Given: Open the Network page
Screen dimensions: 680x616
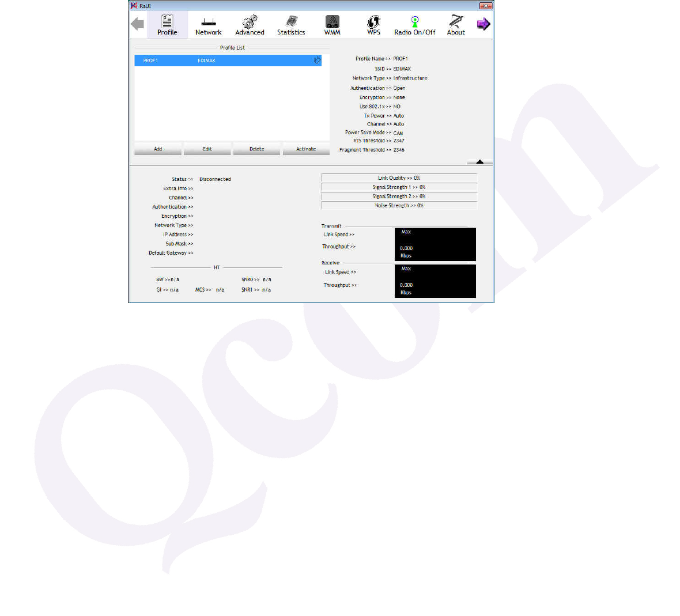Looking at the screenshot, I should [208, 25].
